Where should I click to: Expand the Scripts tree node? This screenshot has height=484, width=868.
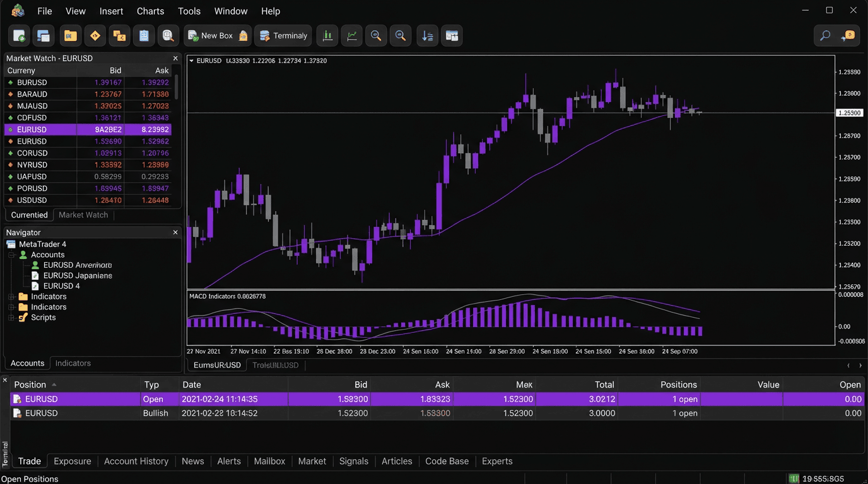click(x=11, y=318)
